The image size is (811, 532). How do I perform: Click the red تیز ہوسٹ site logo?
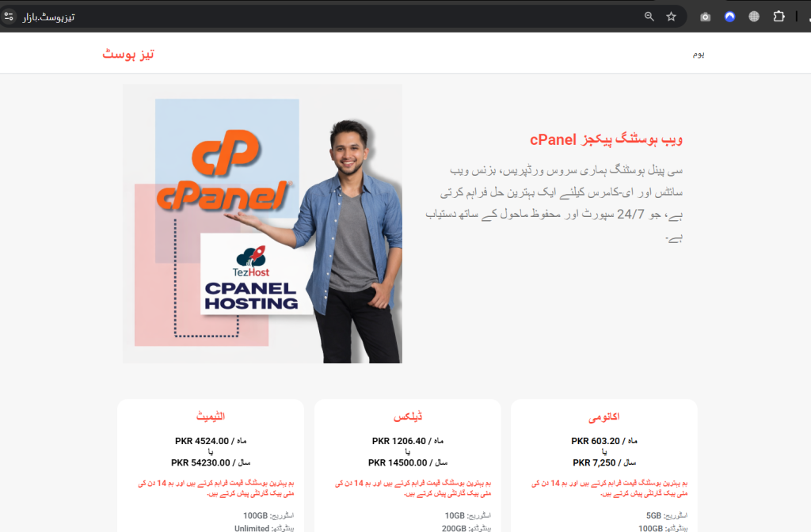pos(128,54)
